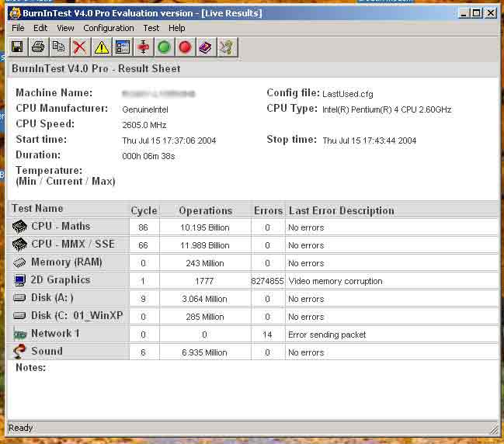Select the Sound row label
Screen dimensions: 504x444
[x=47, y=351]
